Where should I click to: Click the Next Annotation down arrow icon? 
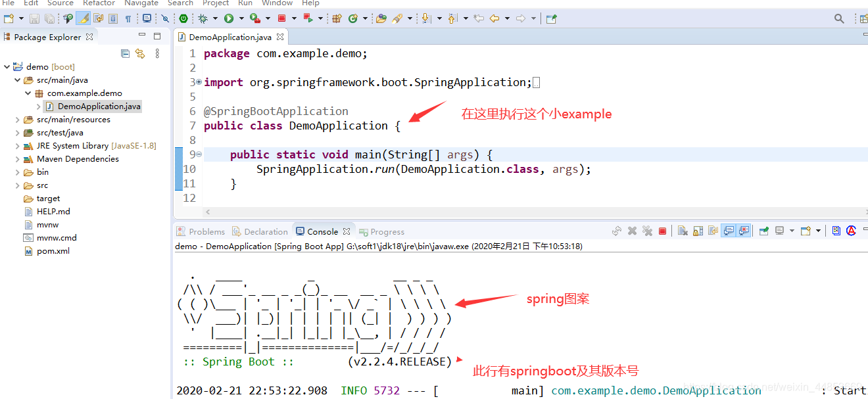(x=425, y=18)
